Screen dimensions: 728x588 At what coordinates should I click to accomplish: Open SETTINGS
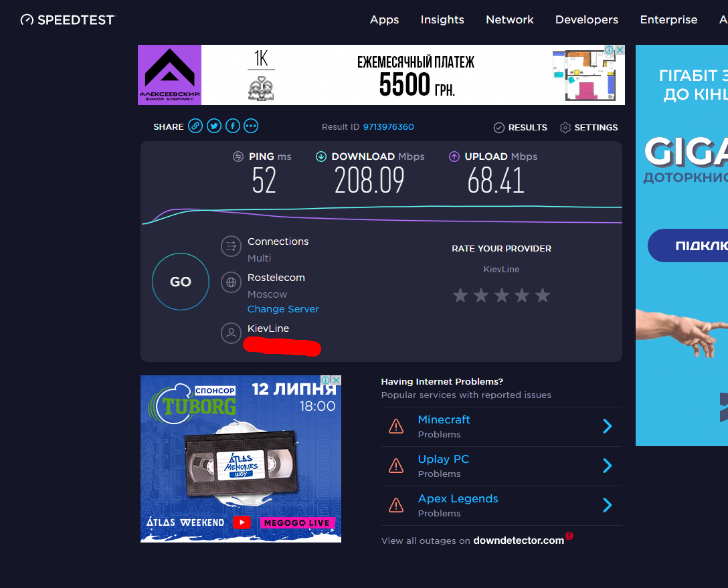[596, 128]
